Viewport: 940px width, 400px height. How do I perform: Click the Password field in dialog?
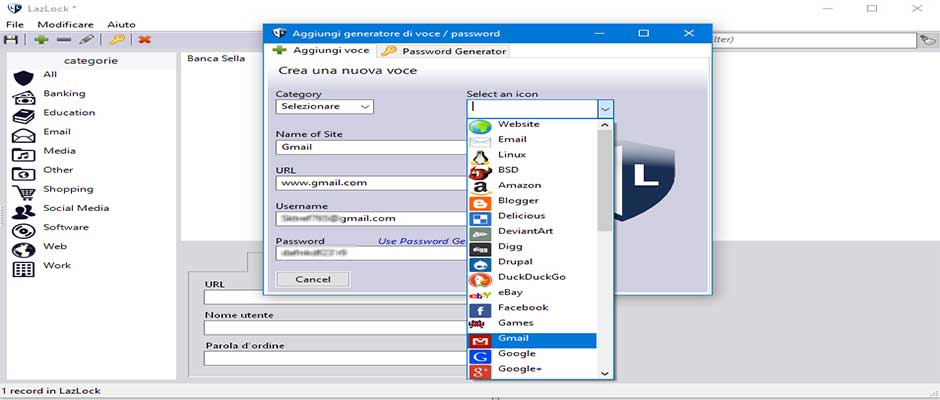[371, 253]
